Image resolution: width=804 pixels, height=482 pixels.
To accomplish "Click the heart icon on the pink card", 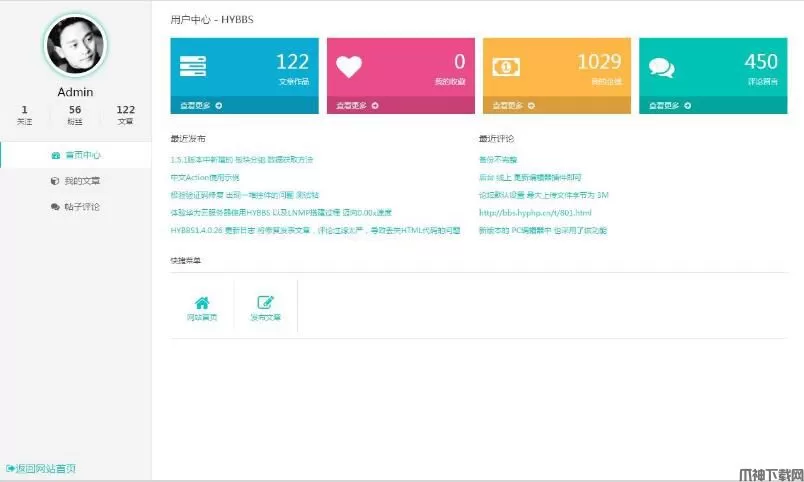I will coord(349,67).
